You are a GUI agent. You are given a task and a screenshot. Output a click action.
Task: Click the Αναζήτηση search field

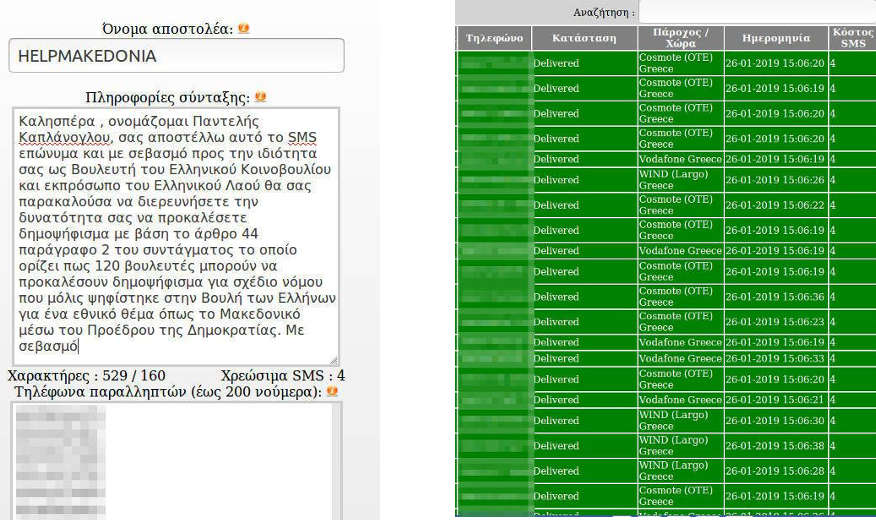point(756,12)
